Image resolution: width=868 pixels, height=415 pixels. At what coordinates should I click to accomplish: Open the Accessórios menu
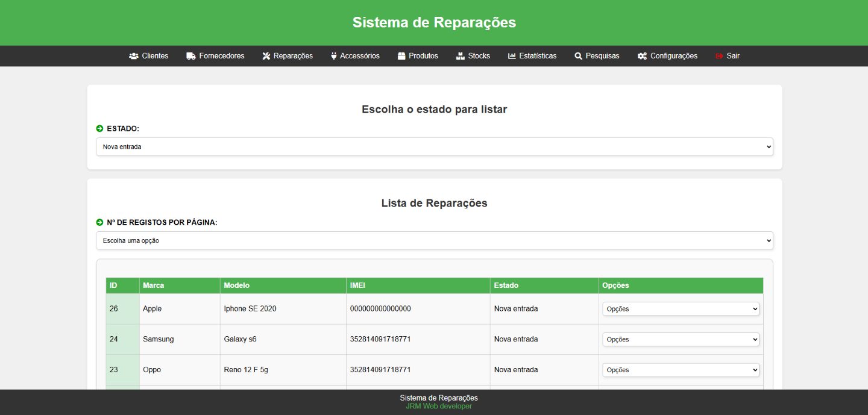[355, 56]
